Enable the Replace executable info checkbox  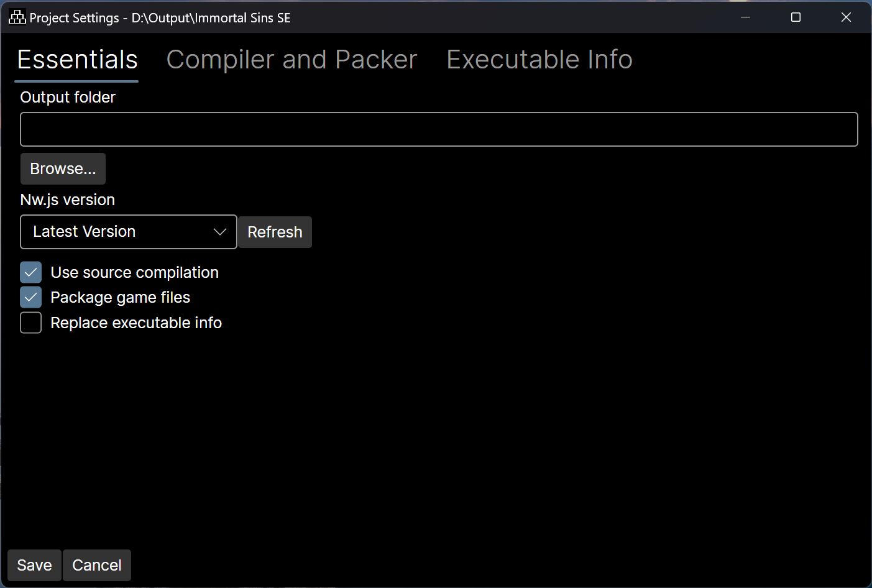point(31,323)
